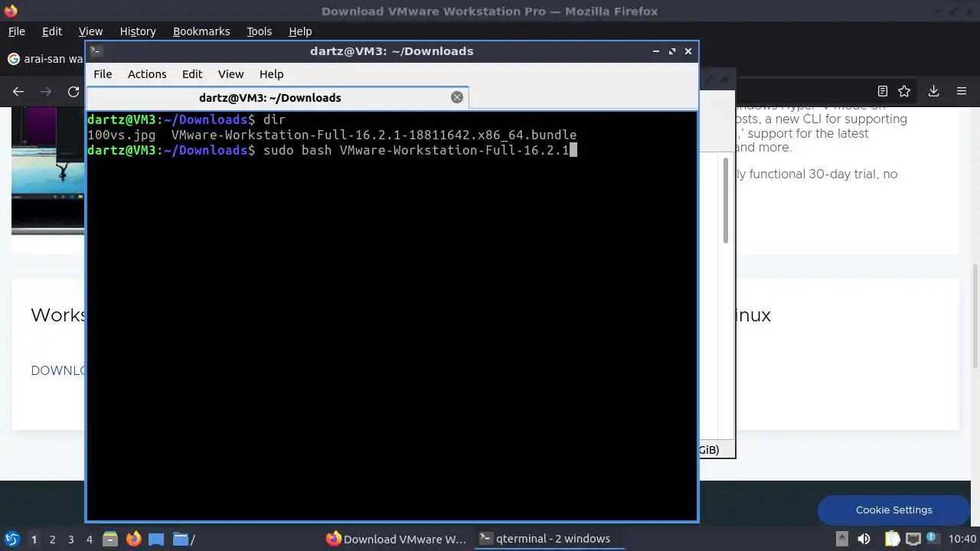Switch to the arai-san Firefox tab
Screen dimensions: 980x551
pyautogui.click(x=44, y=59)
